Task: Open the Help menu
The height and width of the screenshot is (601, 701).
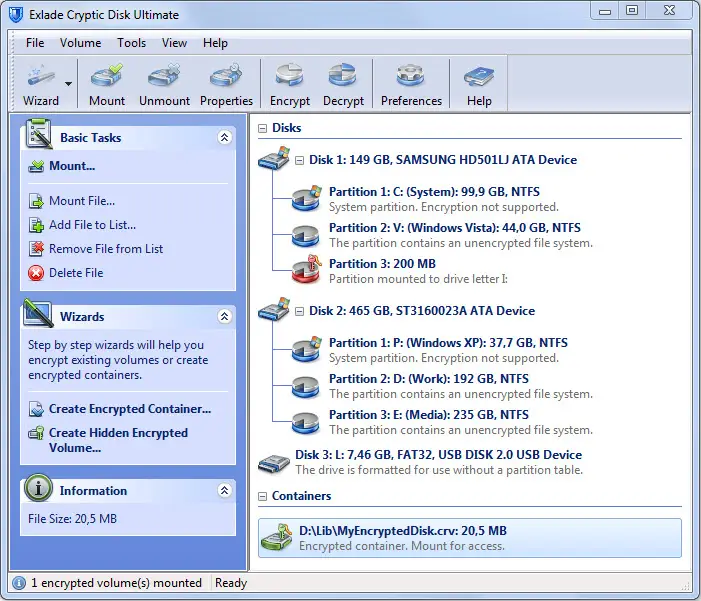Action: [215, 43]
